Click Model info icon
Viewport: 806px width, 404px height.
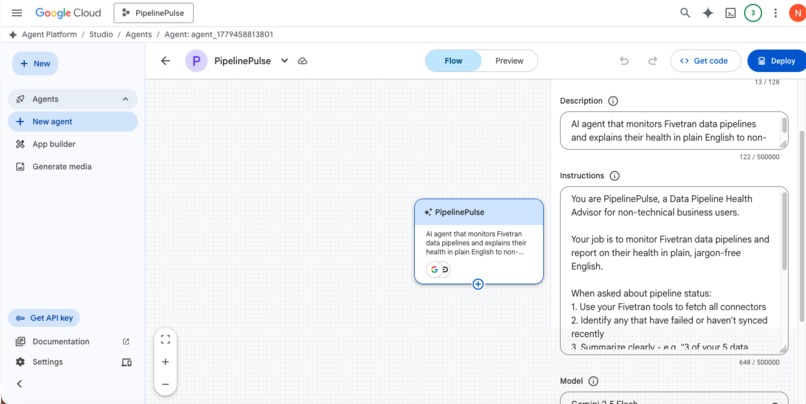[x=593, y=381]
